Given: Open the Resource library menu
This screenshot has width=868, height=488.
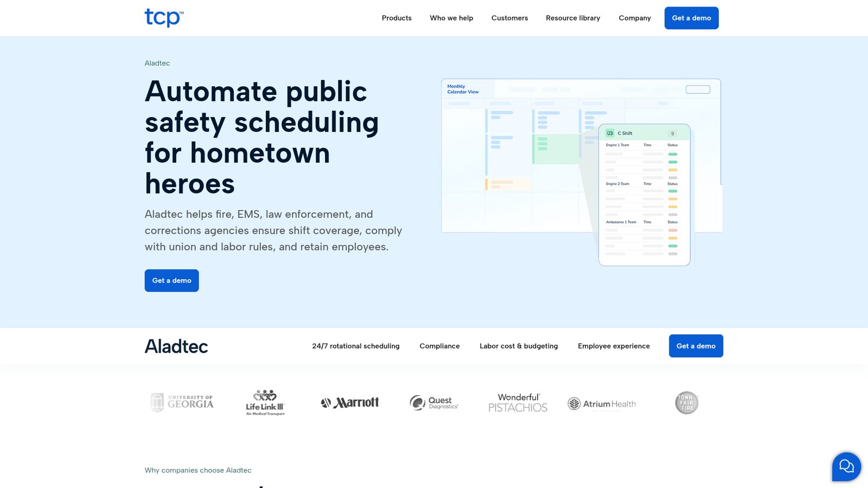Looking at the screenshot, I should pyautogui.click(x=573, y=18).
